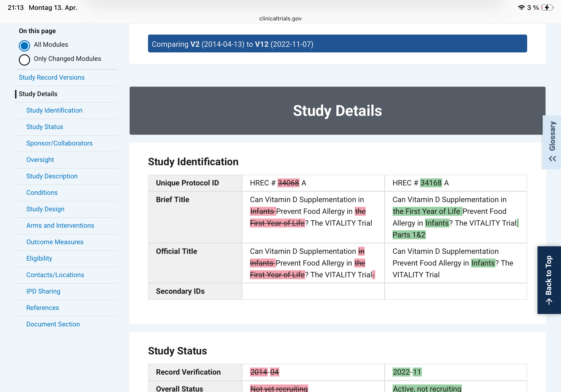The height and width of the screenshot is (392, 561).
Task: Open Study Record Versions link
Action: coord(51,78)
